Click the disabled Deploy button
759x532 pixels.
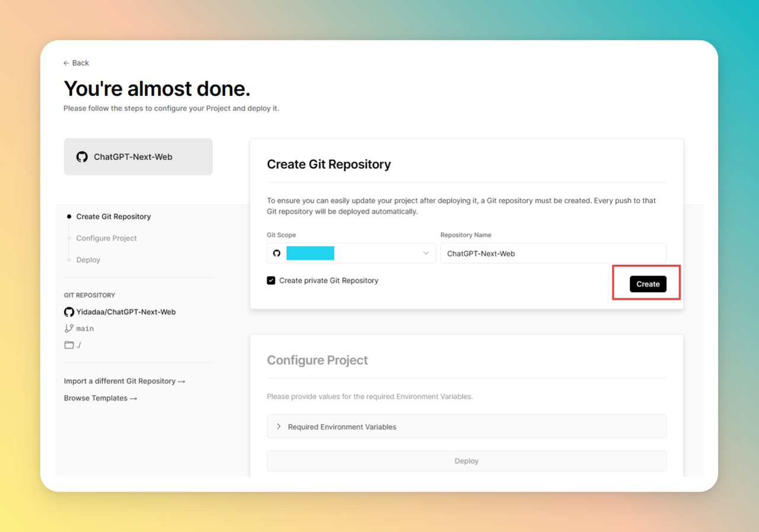466,461
